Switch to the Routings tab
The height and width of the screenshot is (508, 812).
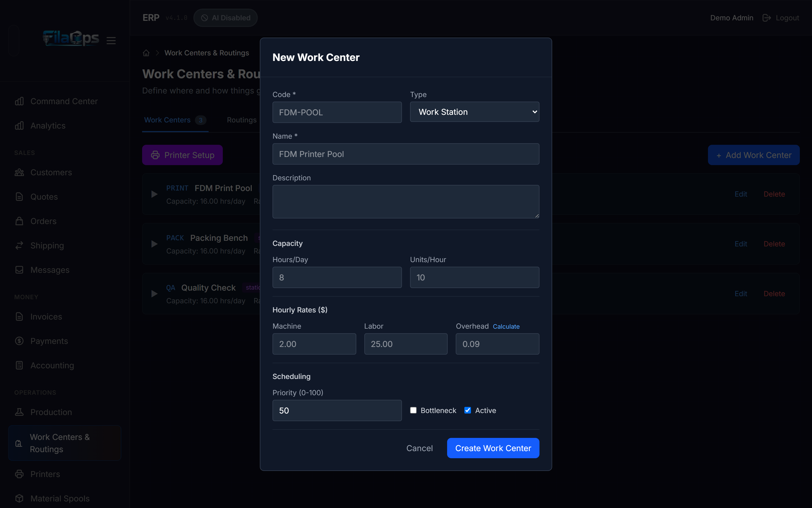[x=242, y=120]
